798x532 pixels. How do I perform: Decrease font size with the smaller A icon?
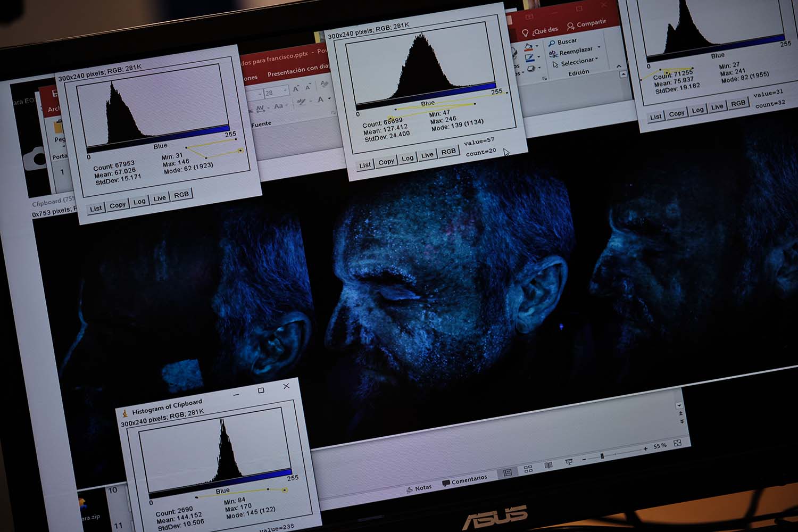308,87
